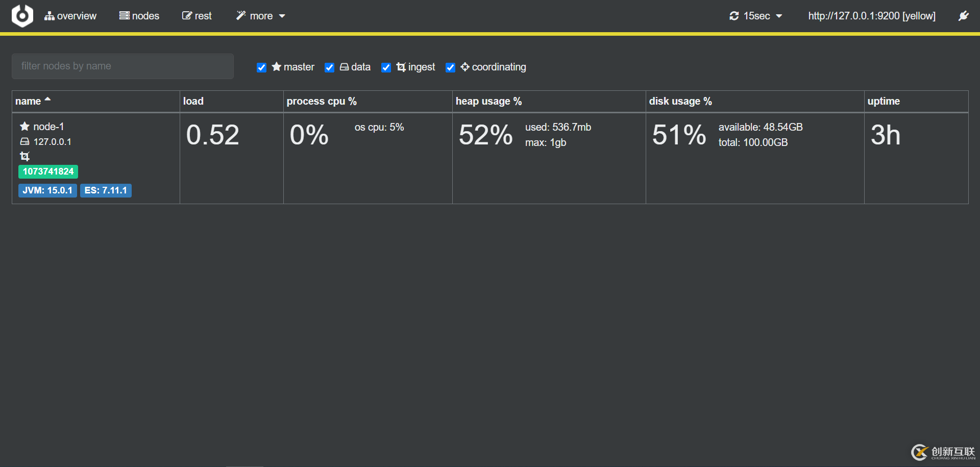
Task: Click the os cpu: 5% text
Action: point(379,127)
